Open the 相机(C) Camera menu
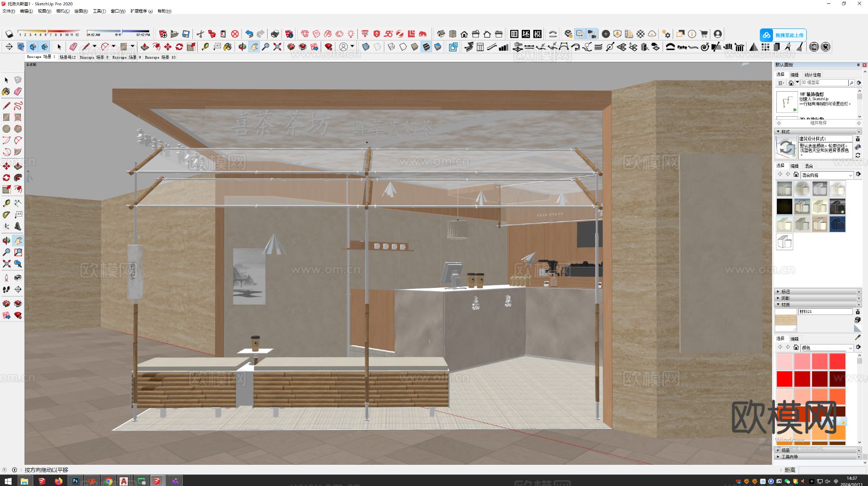The image size is (868, 486). point(63,11)
